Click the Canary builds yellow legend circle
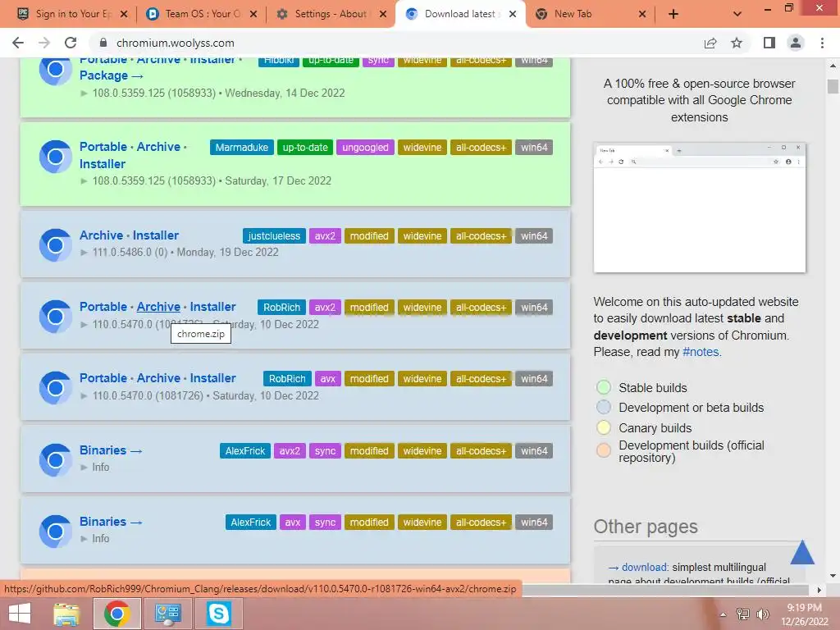840x630 pixels. click(603, 427)
